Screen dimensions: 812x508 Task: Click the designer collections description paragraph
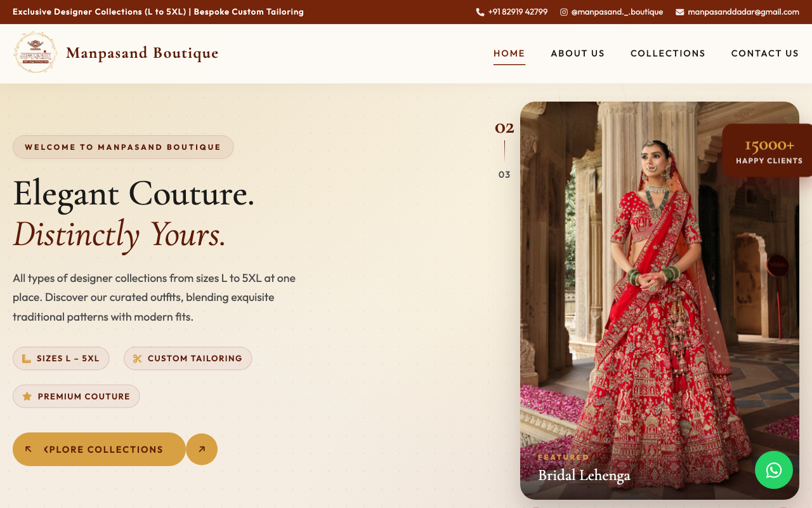tap(154, 297)
